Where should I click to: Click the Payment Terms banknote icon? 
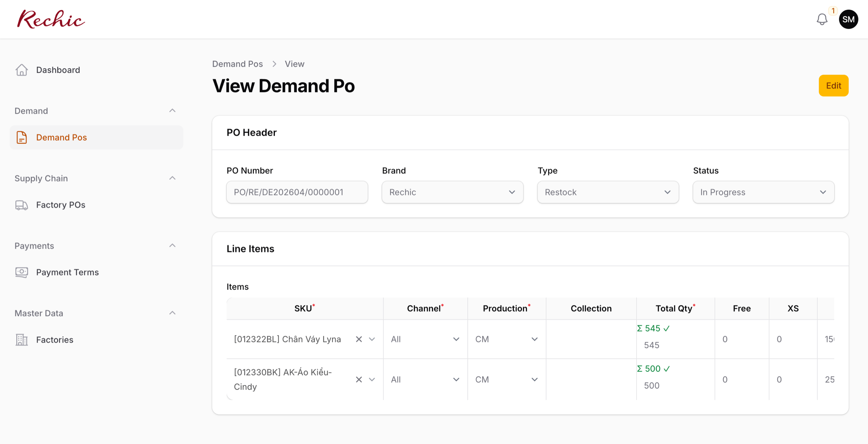click(22, 272)
